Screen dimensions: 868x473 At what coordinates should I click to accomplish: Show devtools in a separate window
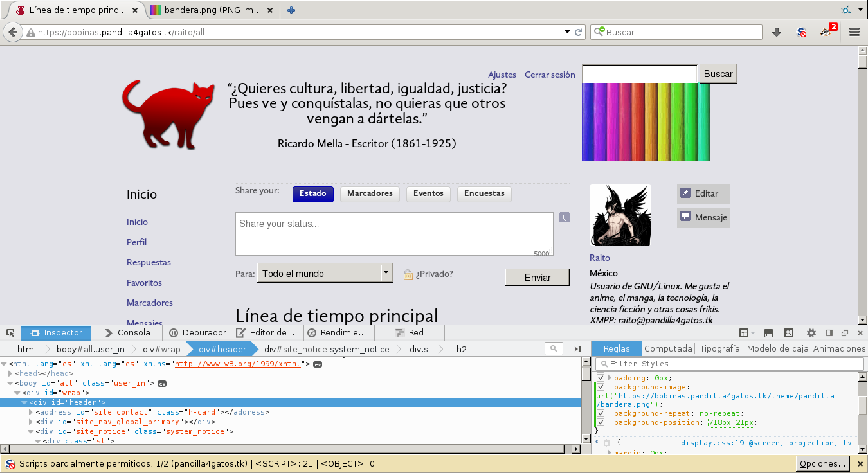(845, 333)
